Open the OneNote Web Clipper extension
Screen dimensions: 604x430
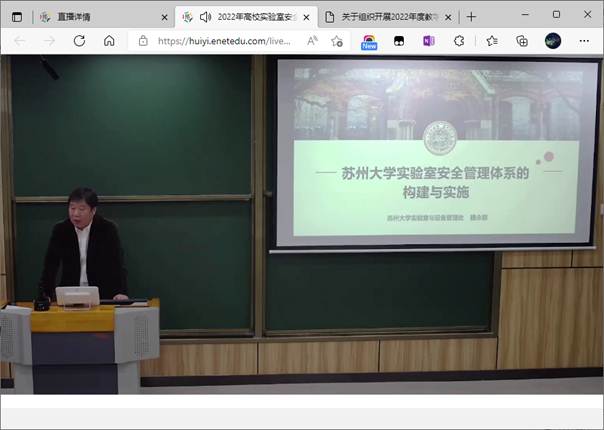(429, 41)
